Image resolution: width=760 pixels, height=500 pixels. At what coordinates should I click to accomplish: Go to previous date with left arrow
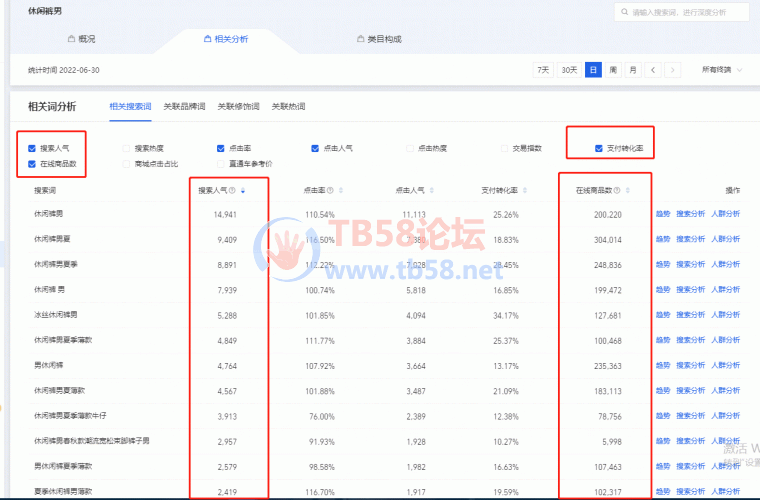(653, 70)
